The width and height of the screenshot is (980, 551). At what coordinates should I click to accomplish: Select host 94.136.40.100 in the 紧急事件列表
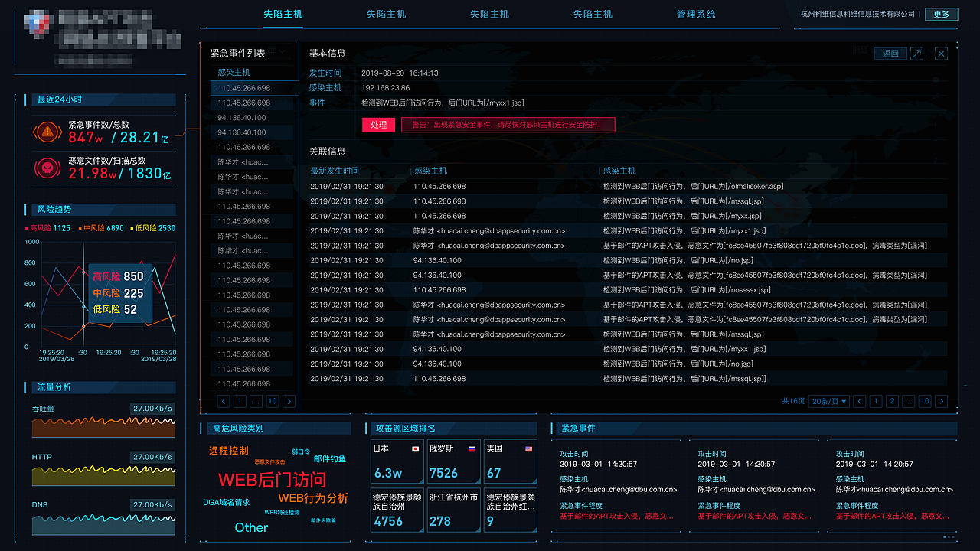pyautogui.click(x=247, y=117)
